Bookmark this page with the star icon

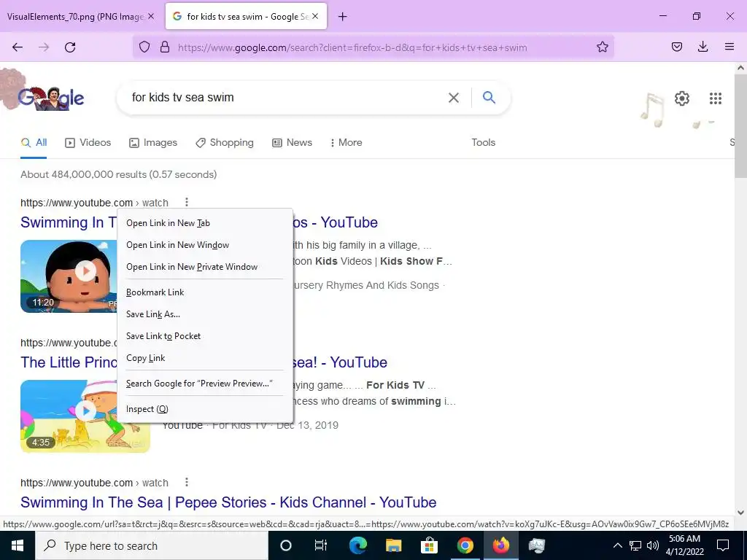click(602, 47)
